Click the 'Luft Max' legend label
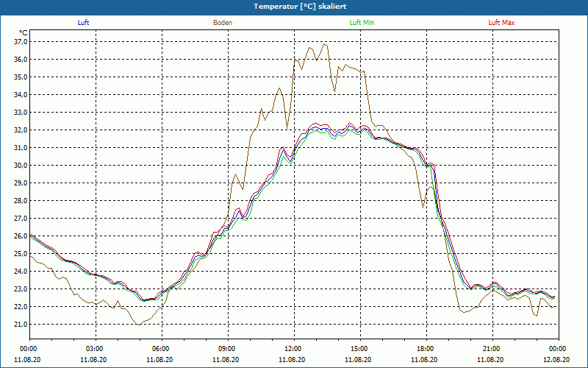The image size is (588, 368). pyautogui.click(x=501, y=23)
